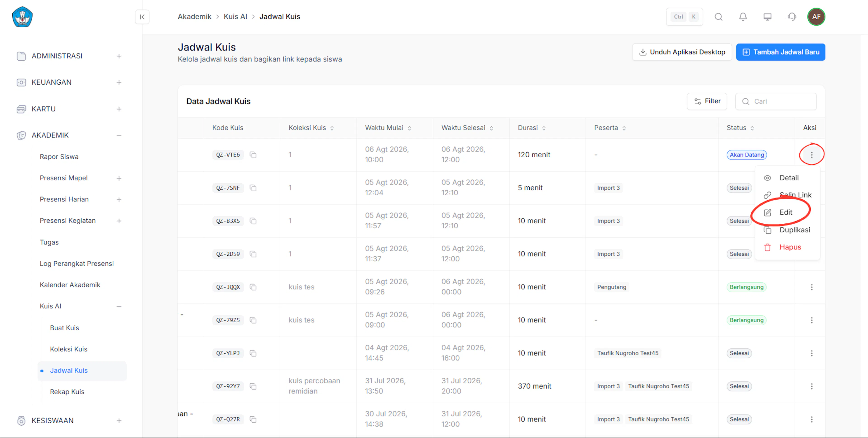This screenshot has height=438, width=868.
Task: Expand Presensi Kegiatan submenu
Action: click(119, 221)
